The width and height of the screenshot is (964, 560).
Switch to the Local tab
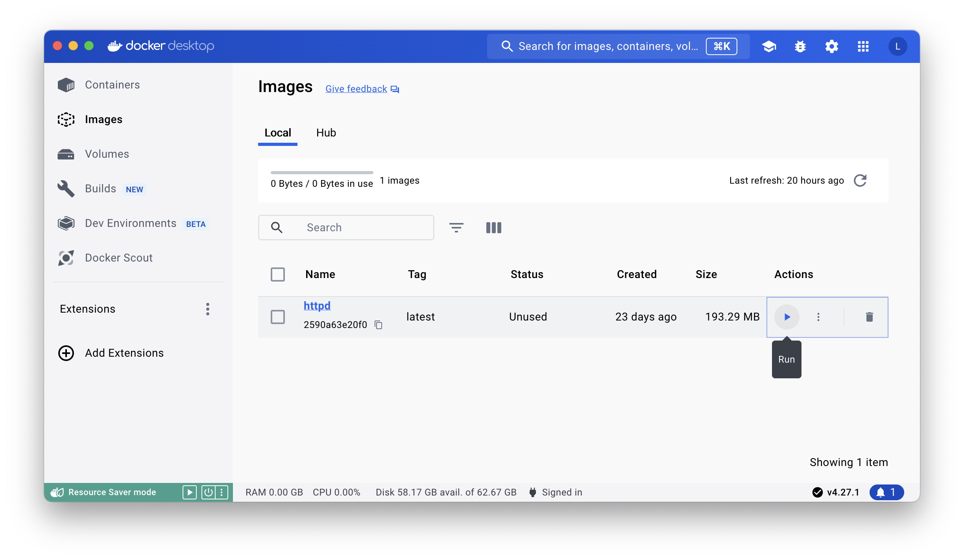pyautogui.click(x=278, y=133)
